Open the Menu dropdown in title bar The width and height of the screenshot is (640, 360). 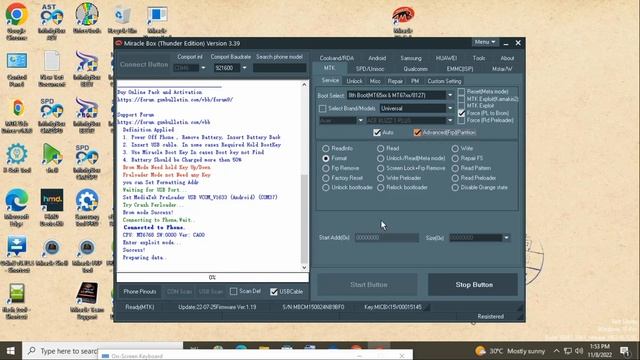click(484, 42)
